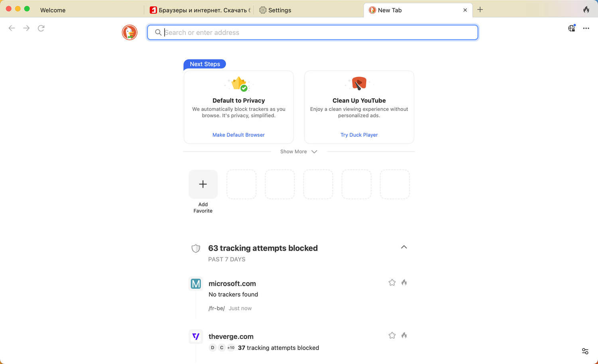Favorite theverge.com using the star
Image resolution: width=598 pixels, height=364 pixels.
[392, 336]
